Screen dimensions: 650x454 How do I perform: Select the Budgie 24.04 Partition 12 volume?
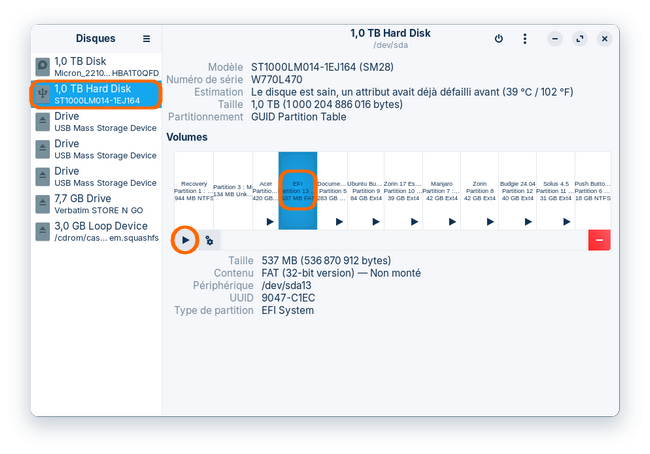click(x=517, y=190)
